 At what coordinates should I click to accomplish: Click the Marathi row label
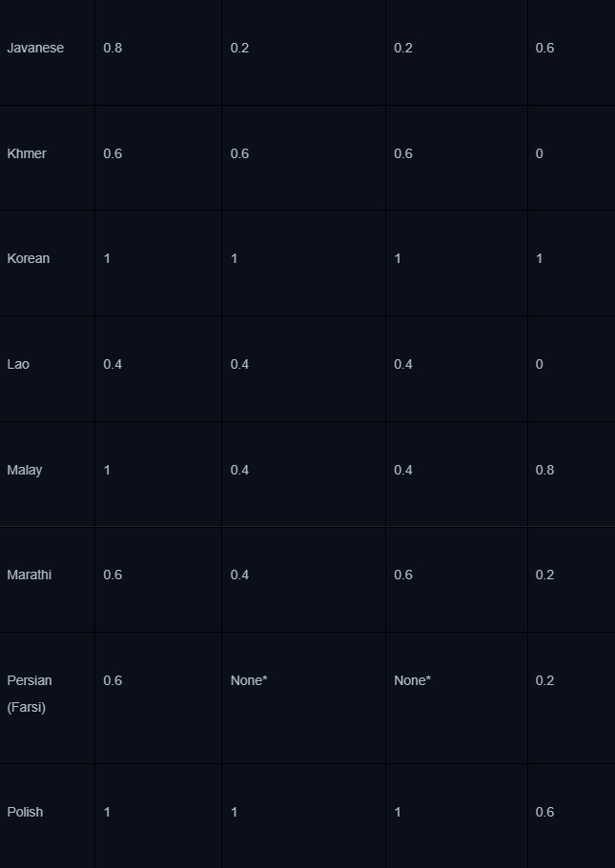click(x=30, y=575)
